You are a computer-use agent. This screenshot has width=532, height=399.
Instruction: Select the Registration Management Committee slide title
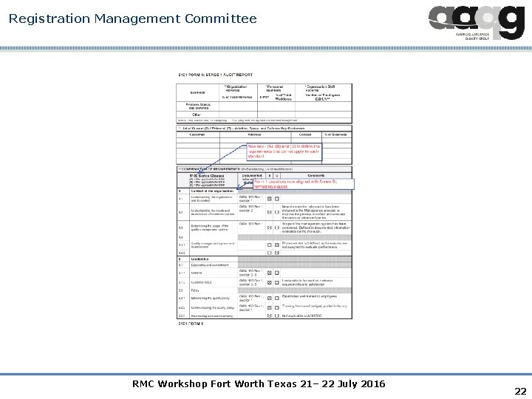pyautogui.click(x=133, y=18)
